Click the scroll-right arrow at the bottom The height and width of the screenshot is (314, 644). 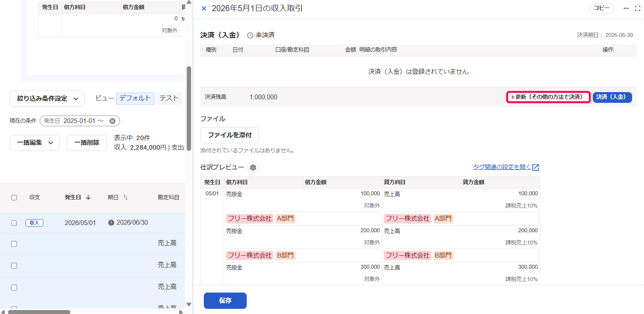181,312
